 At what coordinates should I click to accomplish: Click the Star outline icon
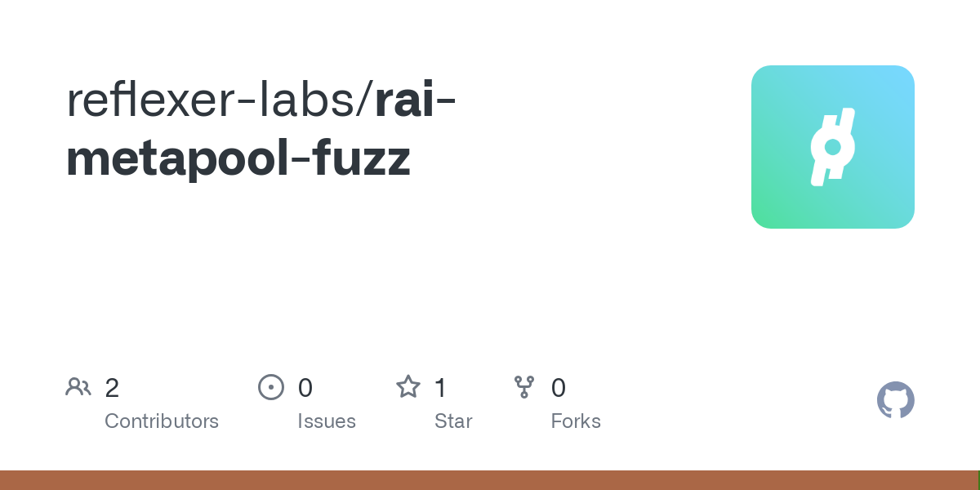[x=408, y=387]
